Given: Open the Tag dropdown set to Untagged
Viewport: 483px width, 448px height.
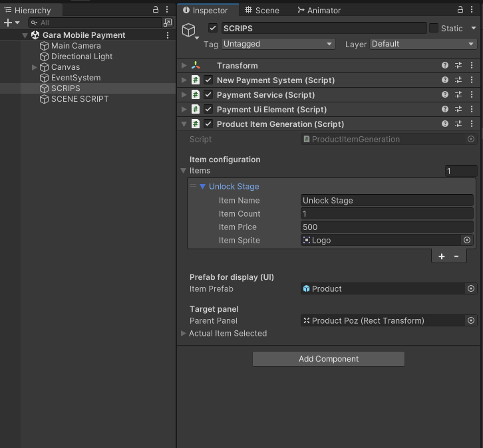Looking at the screenshot, I should [278, 44].
